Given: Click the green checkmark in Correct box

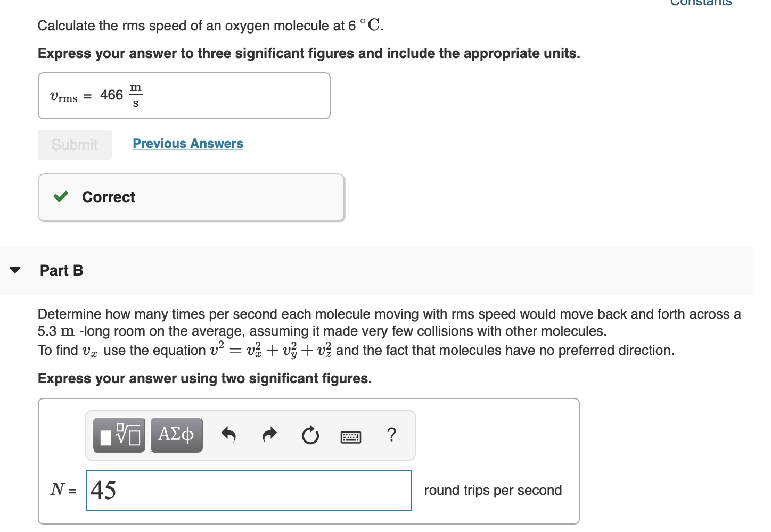Looking at the screenshot, I should (61, 197).
